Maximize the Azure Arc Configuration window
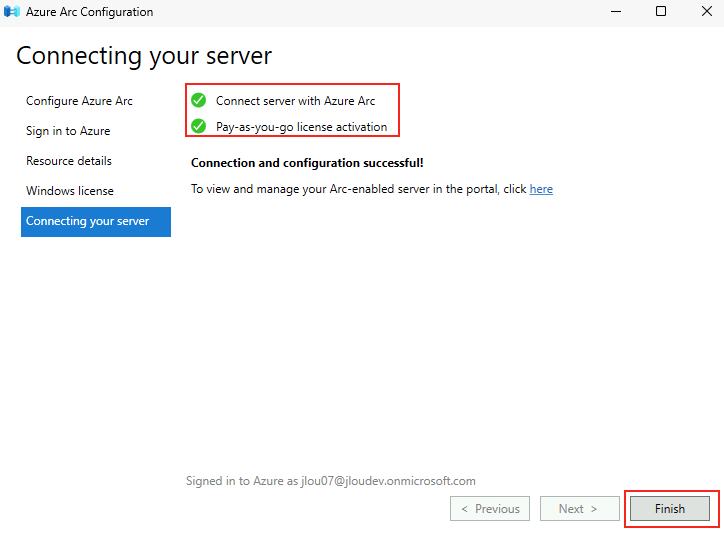The height and width of the screenshot is (533, 724). [x=661, y=11]
